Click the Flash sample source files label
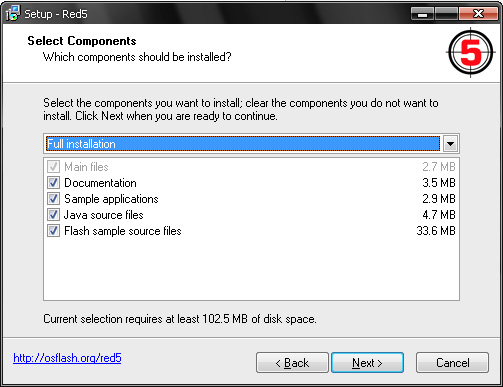503x387 pixels. (123, 231)
